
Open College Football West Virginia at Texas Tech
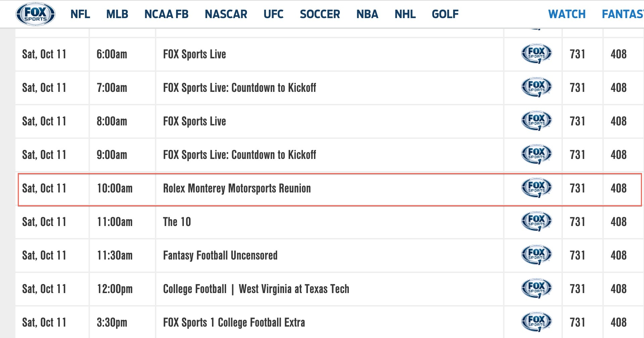pos(256,289)
